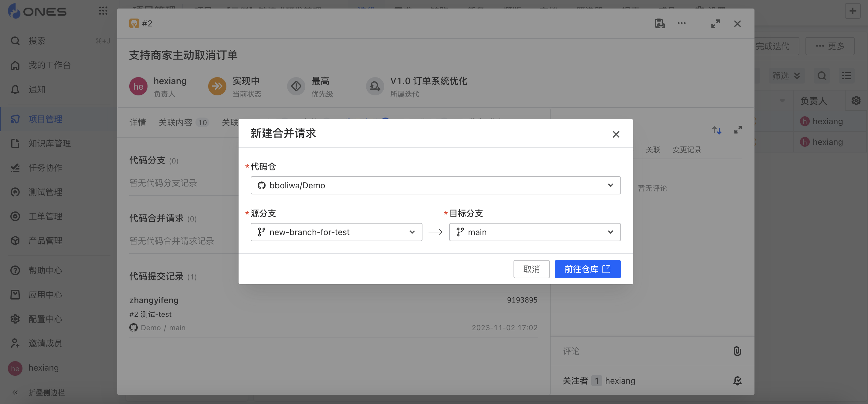
Task: Click the hexiang assignee avatar in task header
Action: 138,86
